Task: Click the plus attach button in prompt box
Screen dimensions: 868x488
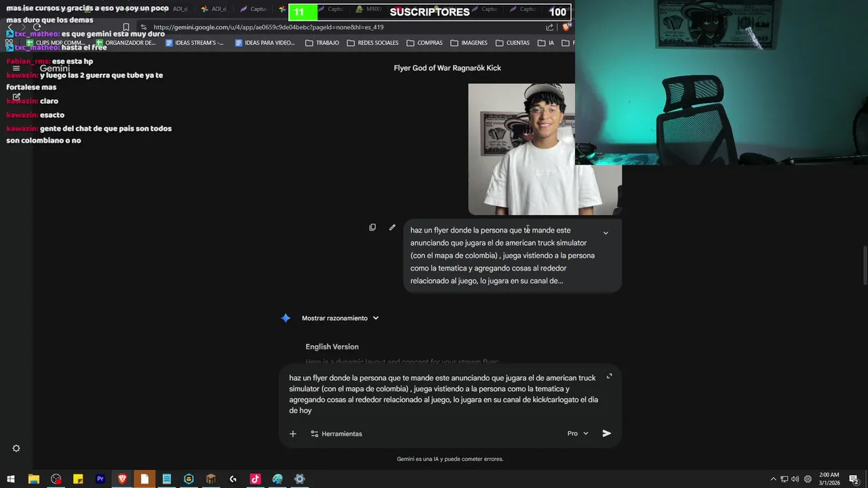Action: pos(293,434)
